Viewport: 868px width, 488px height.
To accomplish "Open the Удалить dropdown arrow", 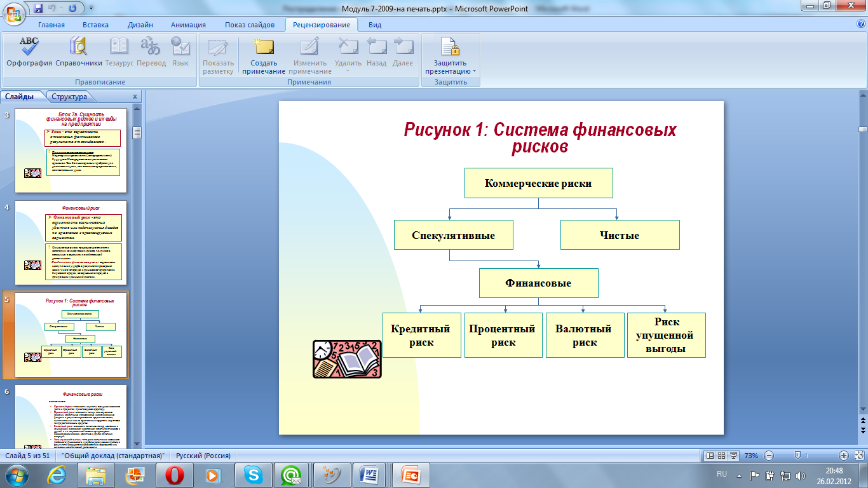I will click(x=348, y=71).
